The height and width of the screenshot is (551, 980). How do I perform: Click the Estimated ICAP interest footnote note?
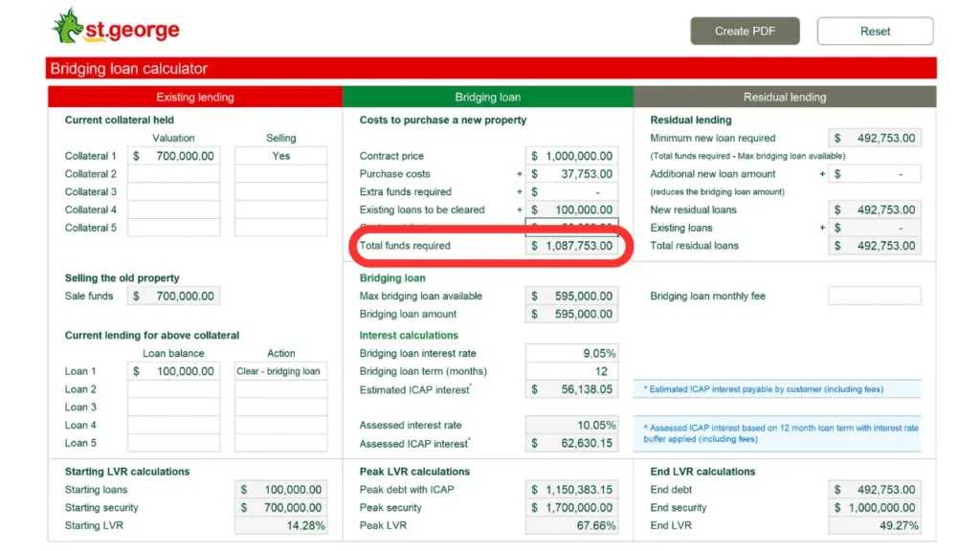[777, 389]
